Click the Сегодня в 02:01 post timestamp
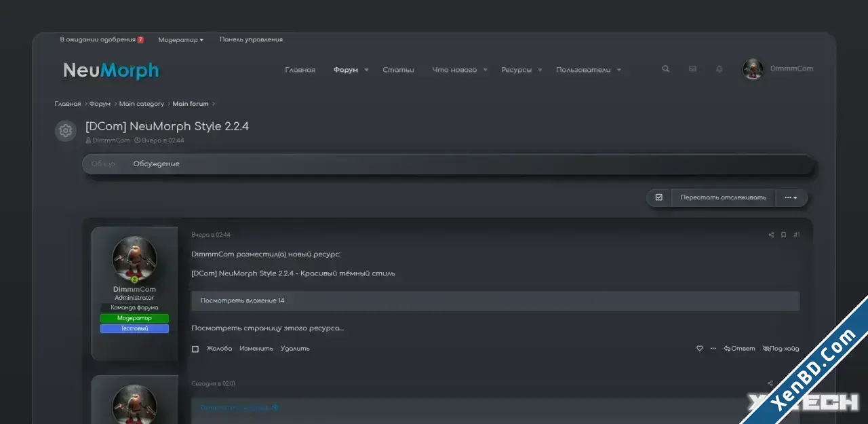868x424 pixels. (213, 384)
